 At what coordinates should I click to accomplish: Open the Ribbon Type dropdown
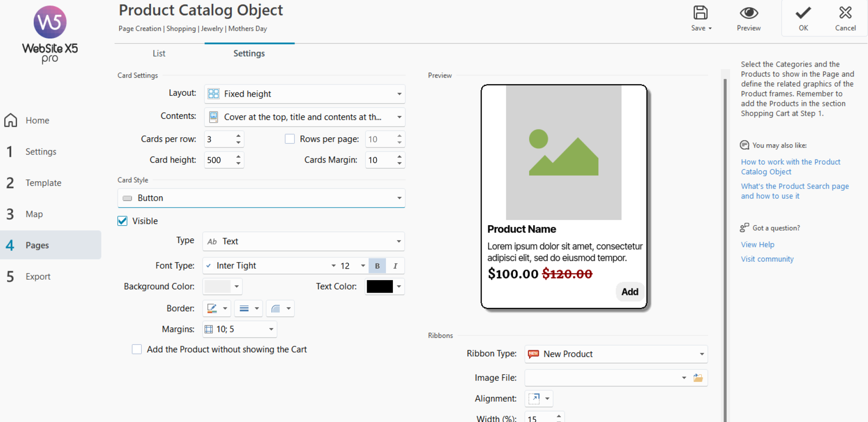616,354
